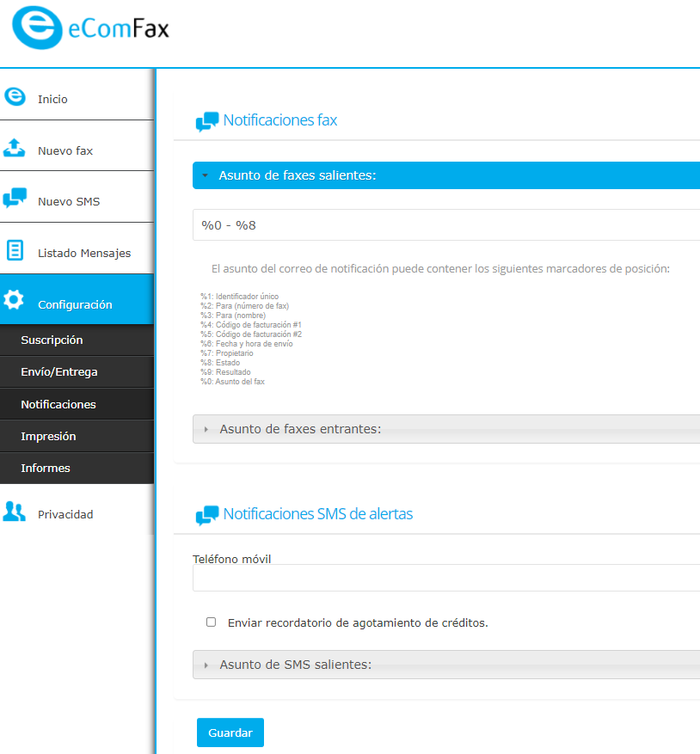Click the '%7: Propietario' placeholder text
This screenshot has height=754, width=700.
coord(227,353)
